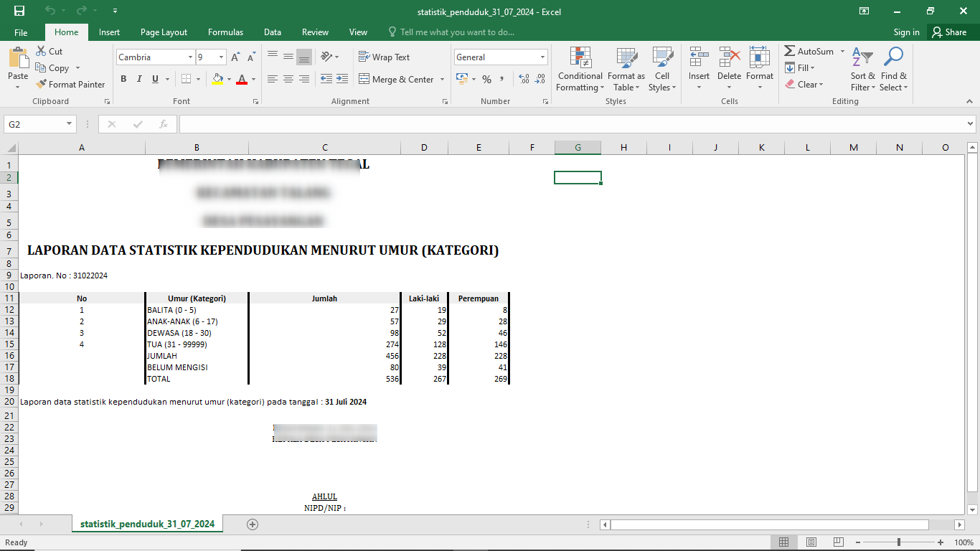Click the Paste clipboard icon
This screenshot has height=551, width=980.
tap(18, 57)
